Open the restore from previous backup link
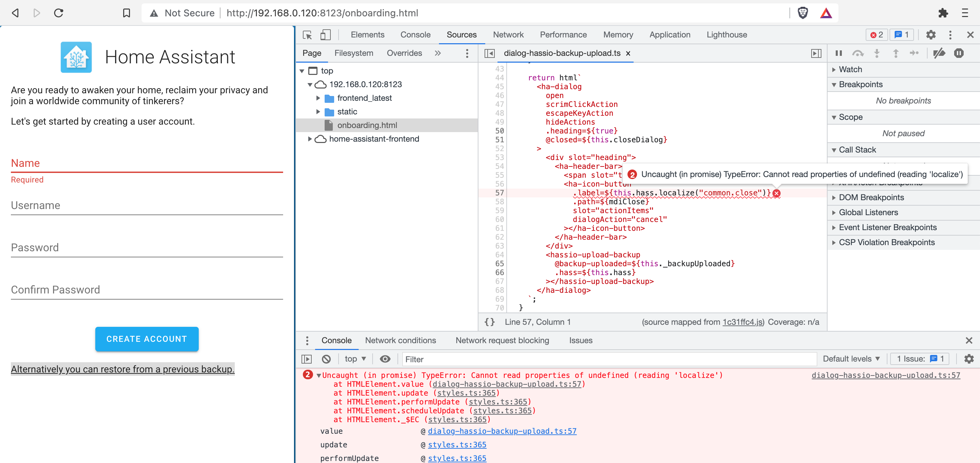 [x=122, y=369]
